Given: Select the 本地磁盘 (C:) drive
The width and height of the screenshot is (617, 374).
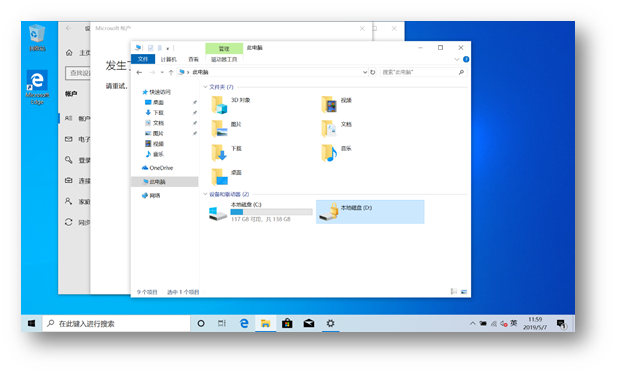Looking at the screenshot, I should pos(260,212).
